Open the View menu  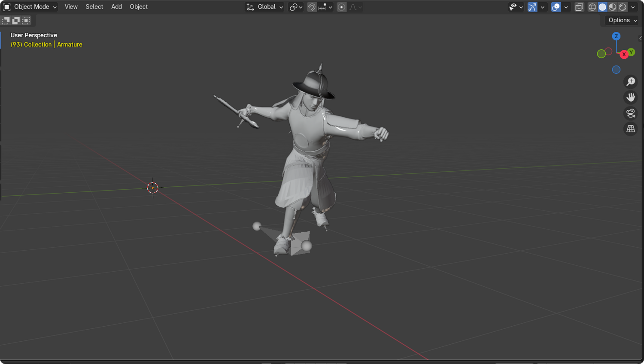(71, 7)
